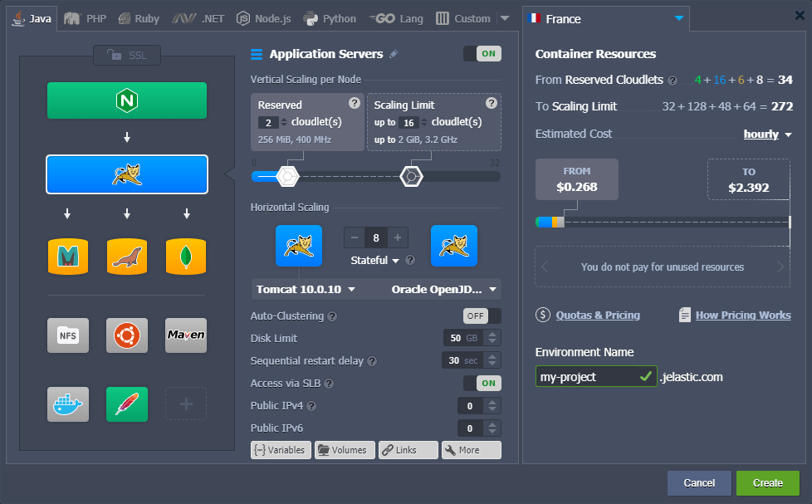Viewport: 812px width, 504px height.
Task: Open the Memcached cache node
Action: pyautogui.click(x=68, y=257)
